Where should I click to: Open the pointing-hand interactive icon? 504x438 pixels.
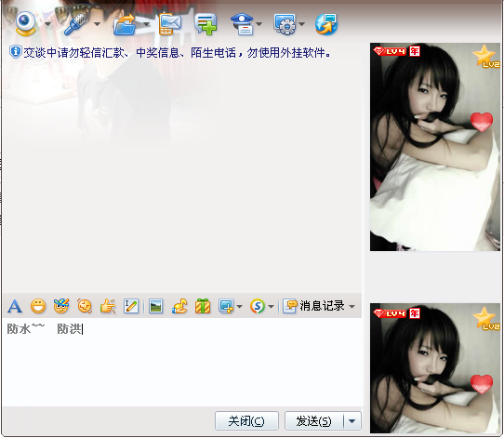(108, 306)
